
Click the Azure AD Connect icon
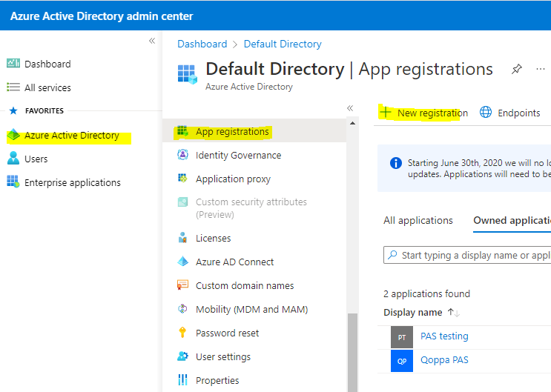click(182, 262)
